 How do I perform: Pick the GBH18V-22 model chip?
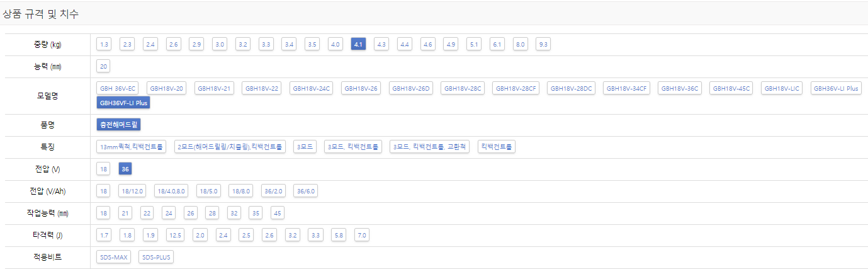[262, 88]
